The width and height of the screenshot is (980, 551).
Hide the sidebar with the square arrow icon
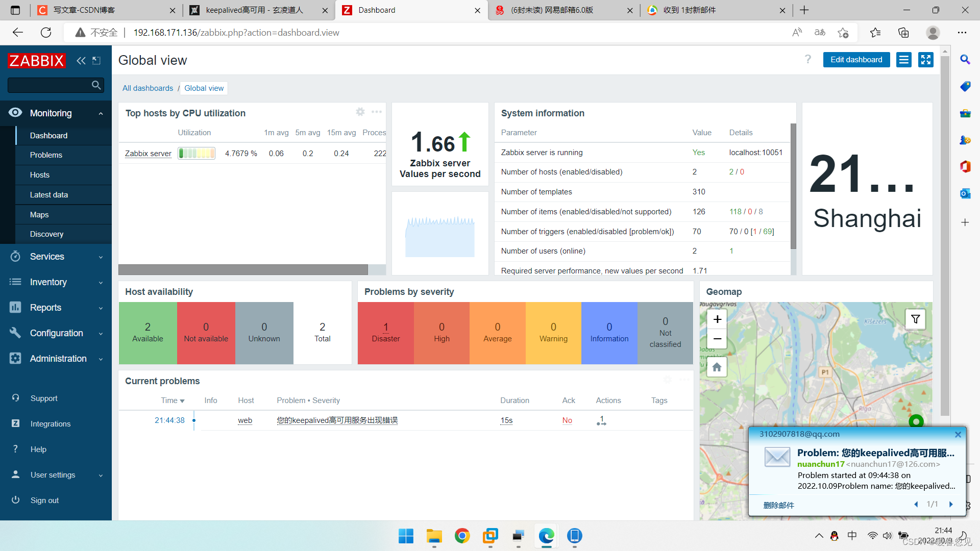(96, 61)
